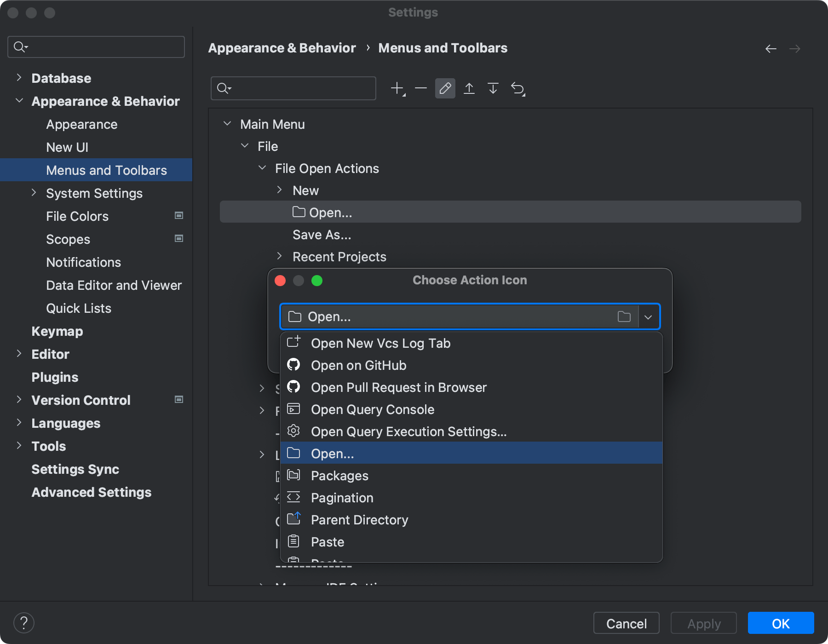Click the Remove minus toolbar icon
The width and height of the screenshot is (828, 644).
coord(421,88)
